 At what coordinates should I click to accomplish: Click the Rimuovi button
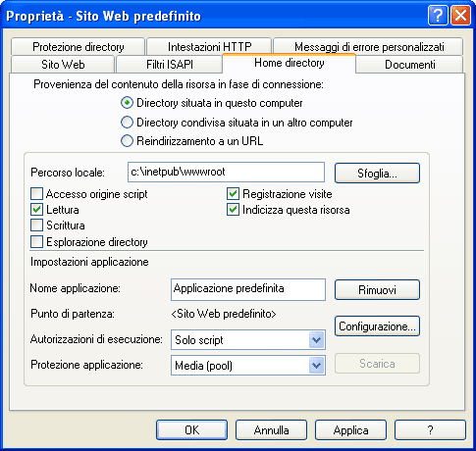pos(377,289)
